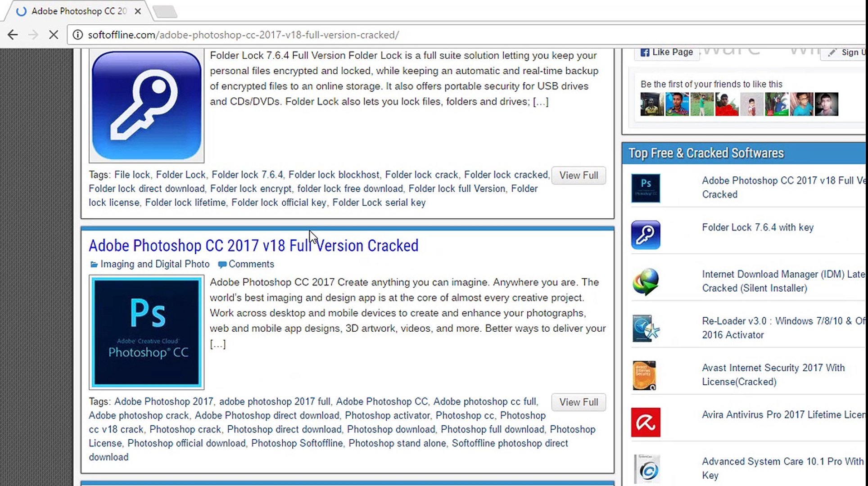Click the Internet Download Manager globe icon

click(x=645, y=282)
